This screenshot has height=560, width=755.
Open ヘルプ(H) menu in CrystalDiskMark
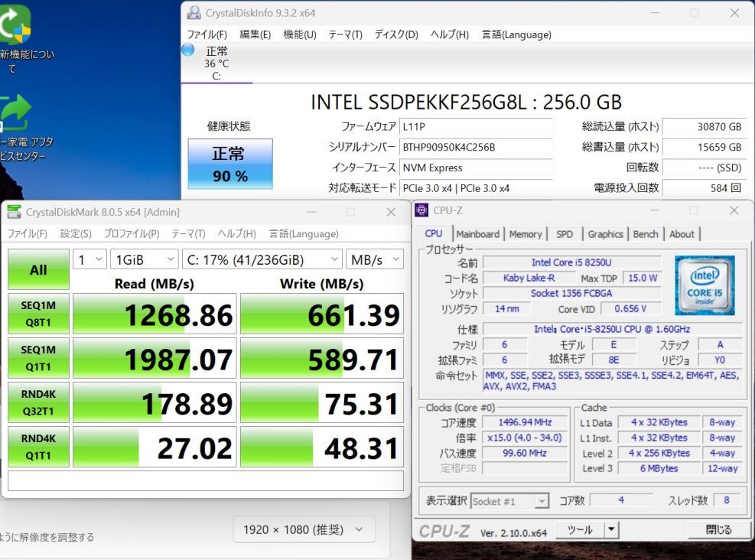point(237,233)
